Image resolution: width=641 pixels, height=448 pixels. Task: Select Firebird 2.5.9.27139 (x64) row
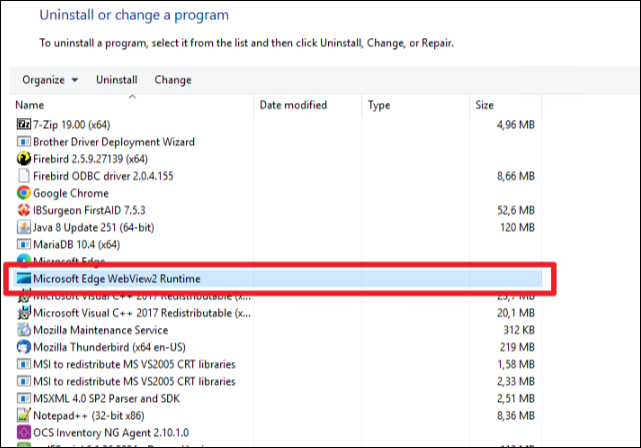tap(277, 159)
